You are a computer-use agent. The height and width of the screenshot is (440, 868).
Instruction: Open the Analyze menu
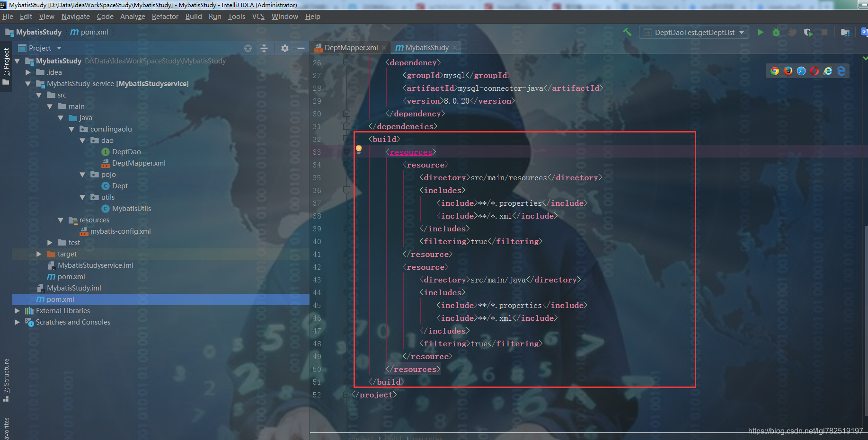[133, 17]
